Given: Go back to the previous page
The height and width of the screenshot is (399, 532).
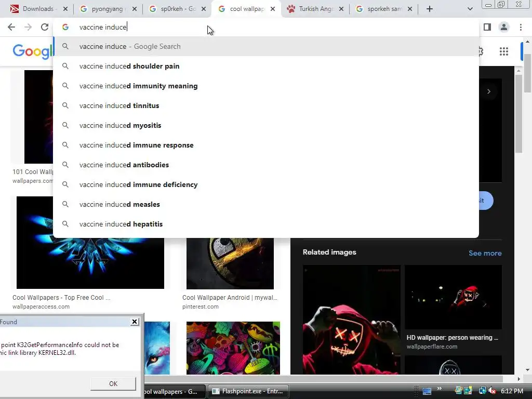Looking at the screenshot, I should tap(11, 27).
